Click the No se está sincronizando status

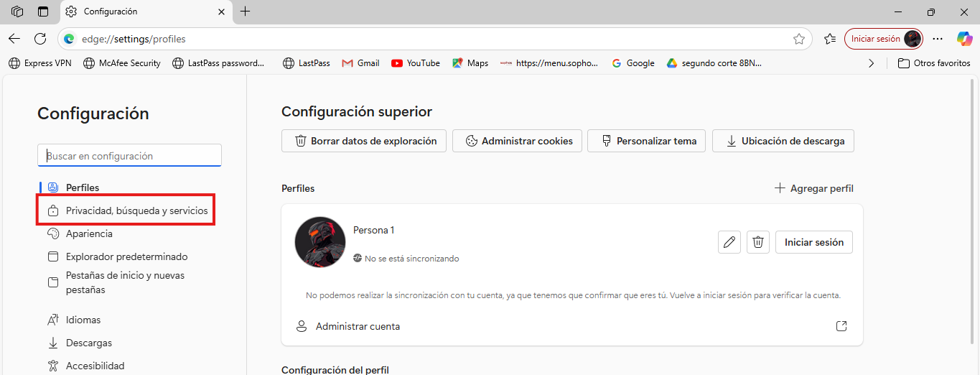coord(406,259)
